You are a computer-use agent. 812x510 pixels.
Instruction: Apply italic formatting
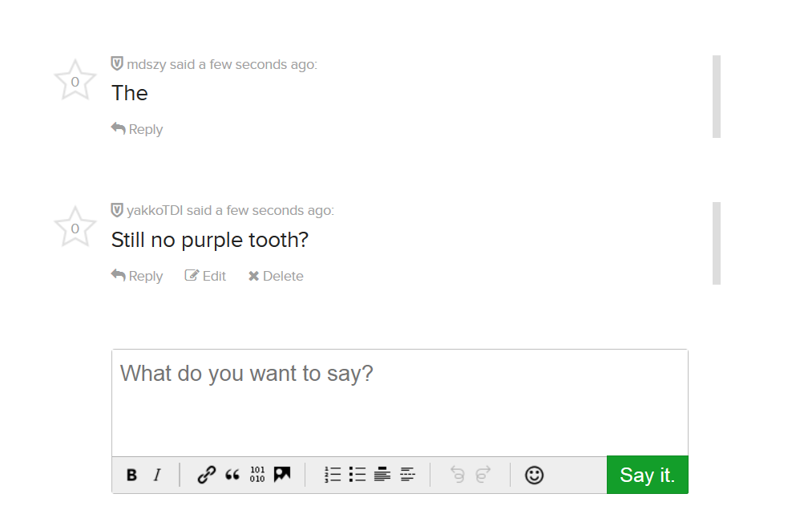coord(157,474)
